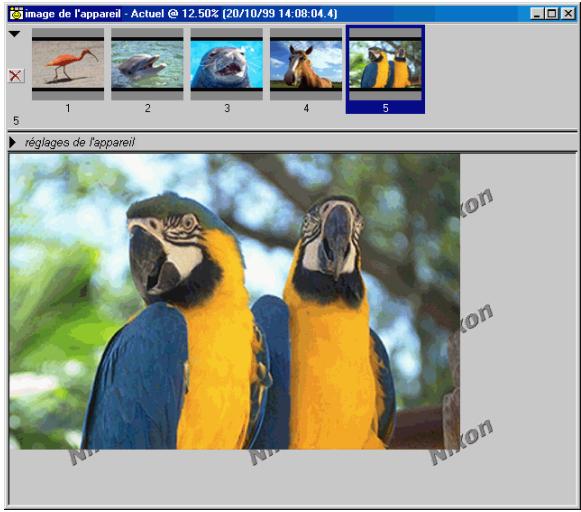Image resolution: width=581 pixels, height=512 pixels.
Task: Minimize the image de l'appareil window
Action: point(536,14)
